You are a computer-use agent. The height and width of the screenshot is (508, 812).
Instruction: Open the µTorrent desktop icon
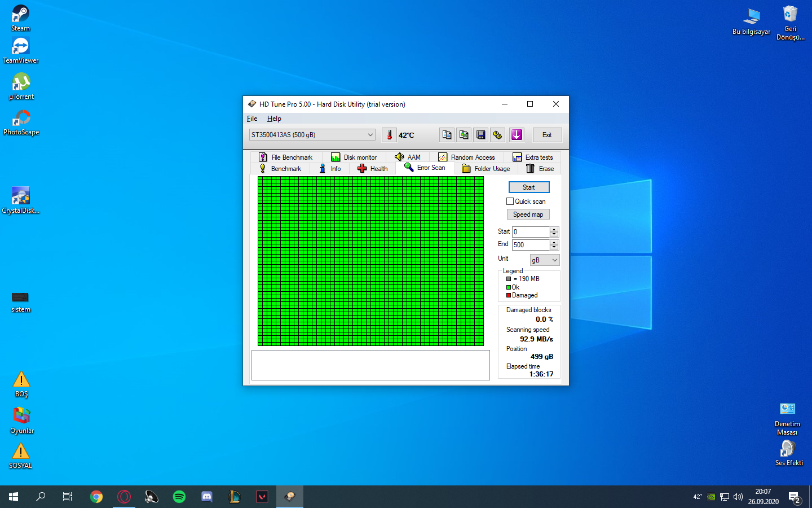point(21,86)
